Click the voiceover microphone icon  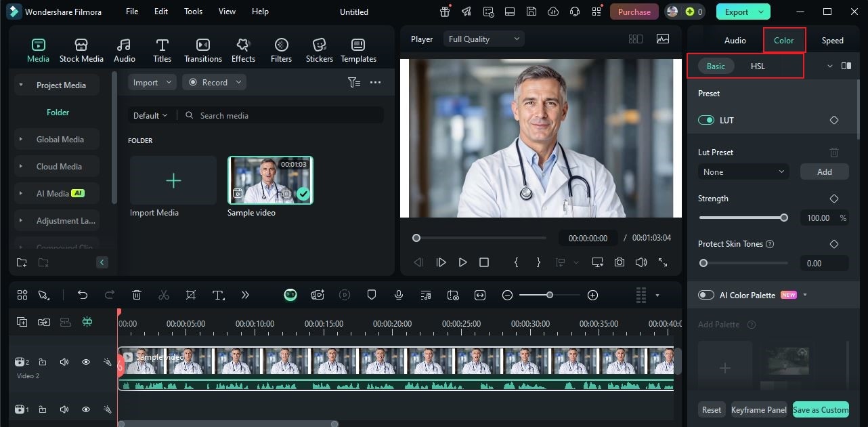pos(399,295)
